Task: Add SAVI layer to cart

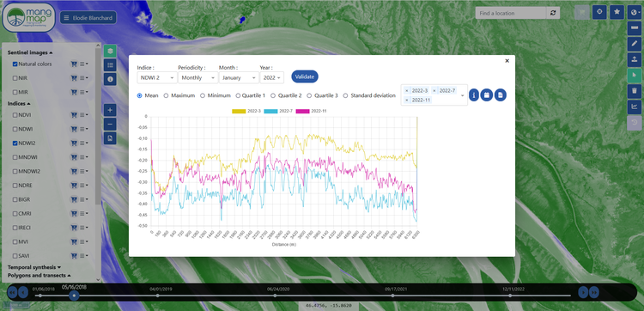Action: pyautogui.click(x=74, y=256)
